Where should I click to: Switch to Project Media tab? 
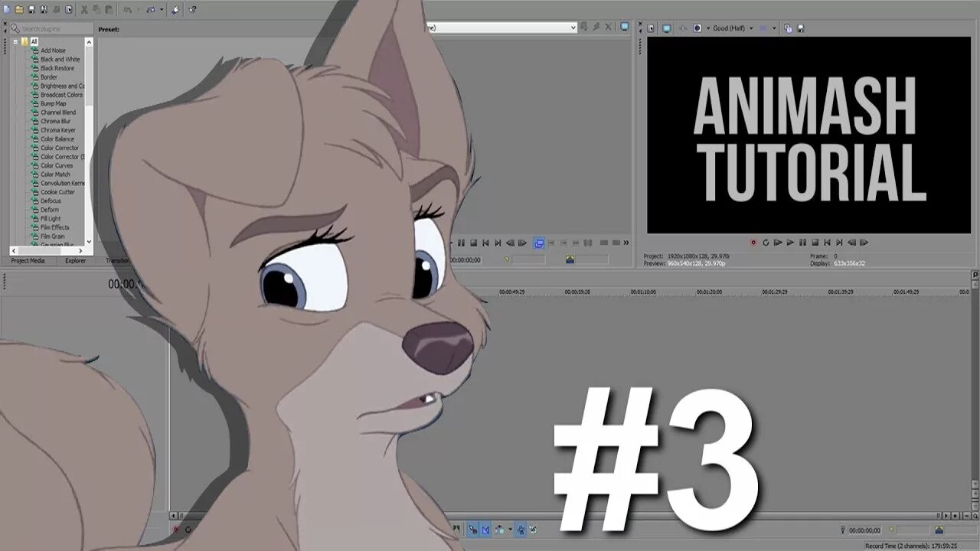point(28,261)
